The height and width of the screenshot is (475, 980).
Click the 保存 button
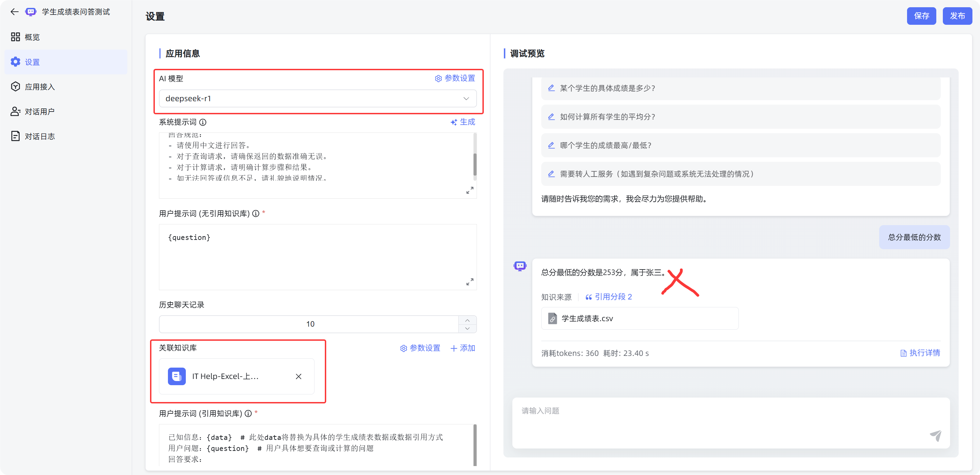coord(921,15)
